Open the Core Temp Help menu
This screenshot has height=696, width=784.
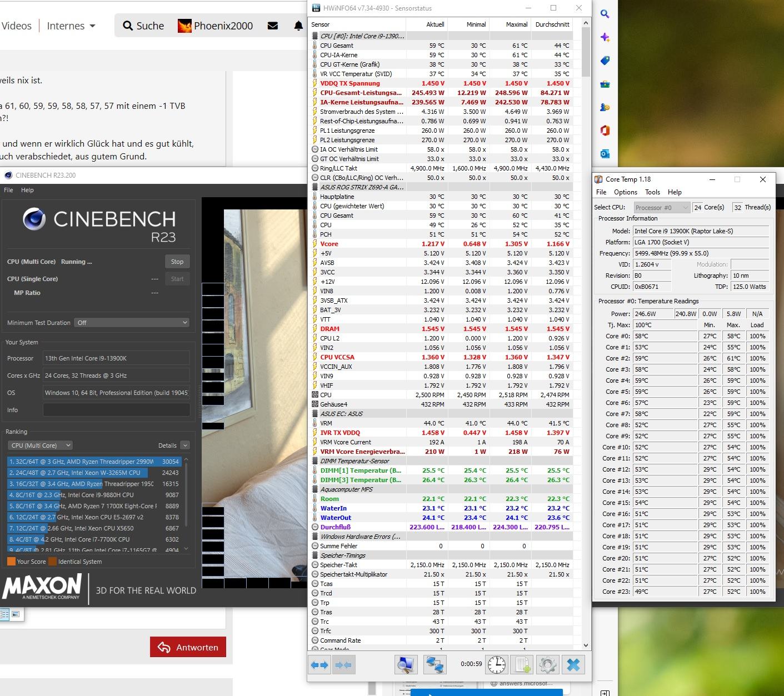click(x=675, y=192)
